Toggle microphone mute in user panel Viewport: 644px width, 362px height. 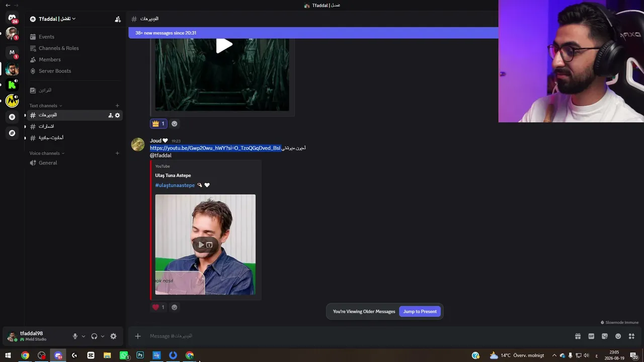(75, 336)
